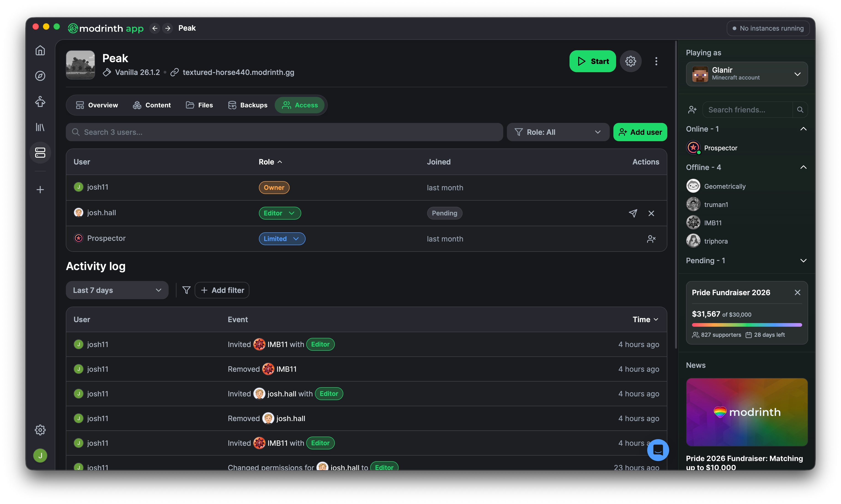Screen dimensions: 841x504
Task: Click the modrinth app logo
Action: point(106,28)
